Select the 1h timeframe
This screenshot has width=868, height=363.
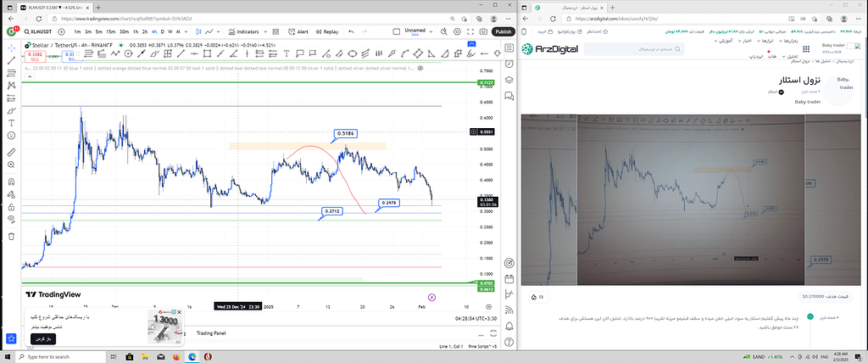click(136, 31)
